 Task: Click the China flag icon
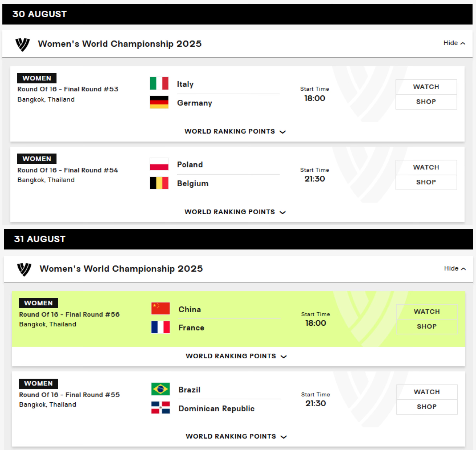coord(160,309)
